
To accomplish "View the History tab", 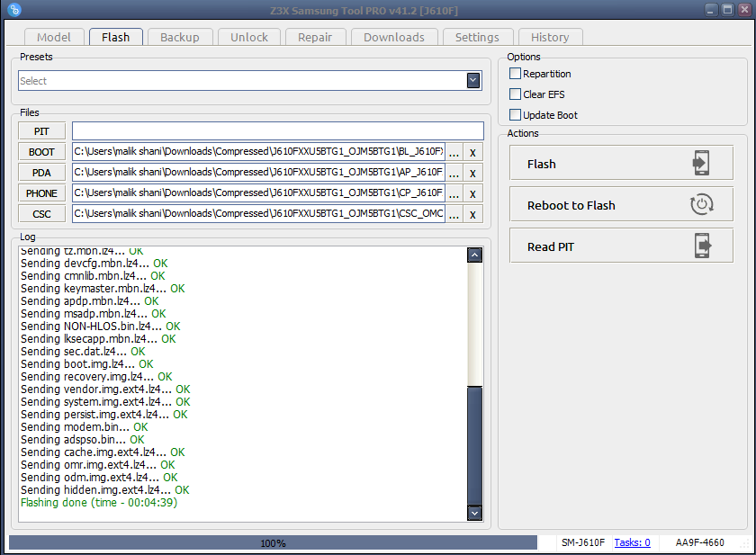I will point(550,37).
